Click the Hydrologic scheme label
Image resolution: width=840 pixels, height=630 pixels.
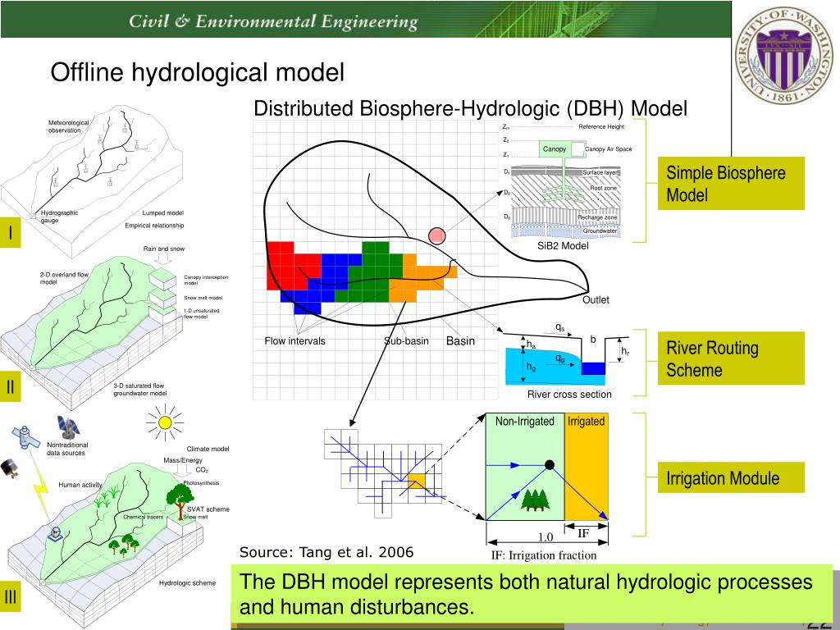[188, 583]
